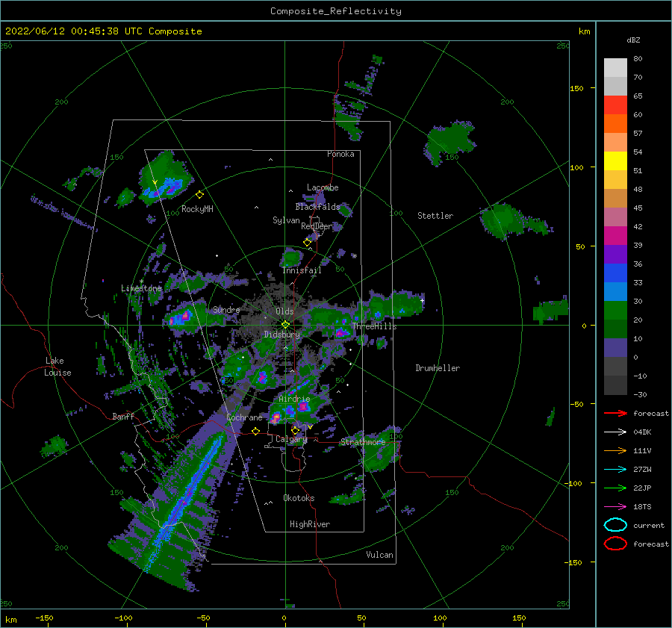This screenshot has height=628, width=672.
Task: Pick the yellow 51-54 dBZ swatch
Action: 615,161
